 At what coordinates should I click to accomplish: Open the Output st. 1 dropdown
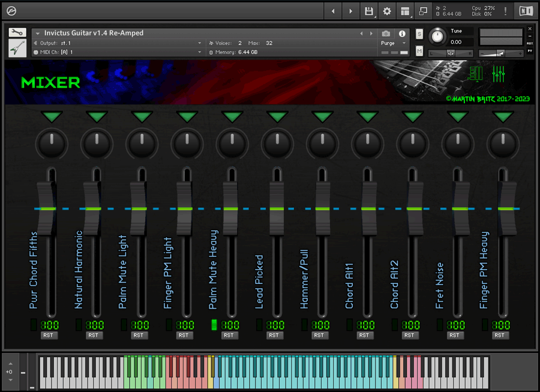pos(118,43)
